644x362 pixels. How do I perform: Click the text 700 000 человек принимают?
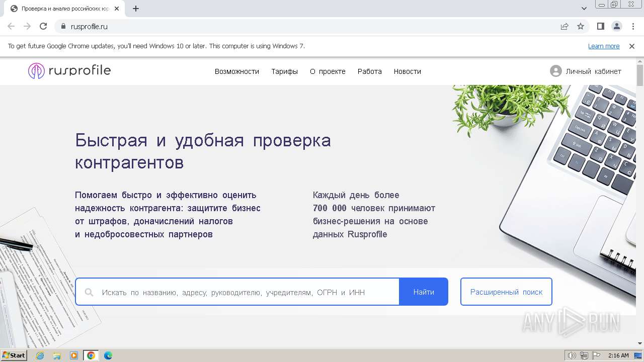coord(374,208)
